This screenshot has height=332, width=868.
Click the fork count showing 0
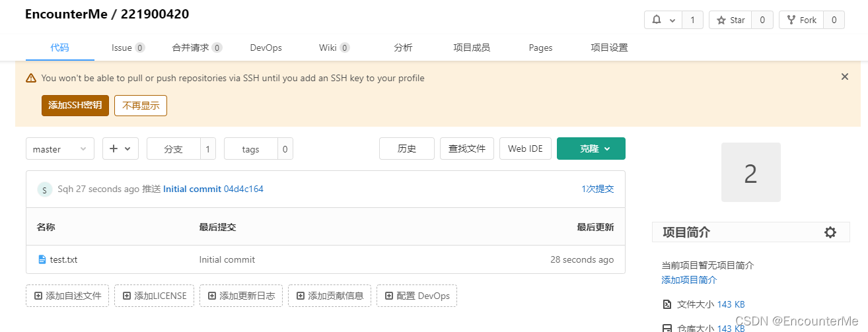pos(834,20)
